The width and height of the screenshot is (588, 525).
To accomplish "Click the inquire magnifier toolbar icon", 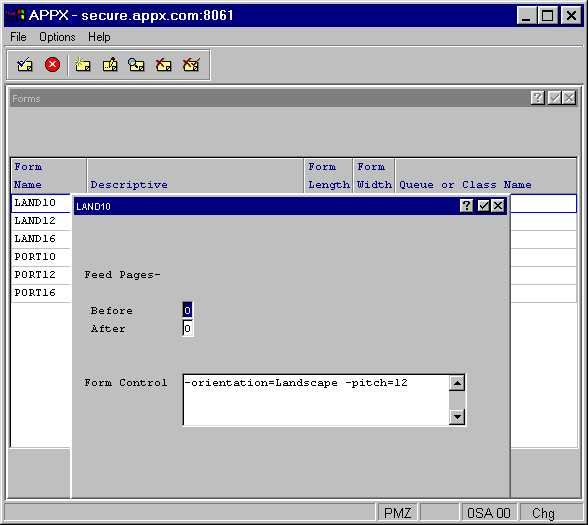I will (136, 65).
